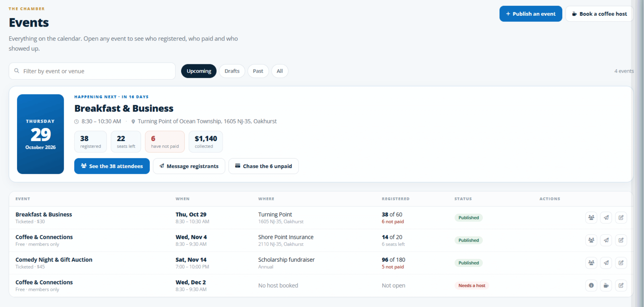Click coffee host icon in Dec 2 row
The height and width of the screenshot is (307, 644).
click(x=606, y=285)
